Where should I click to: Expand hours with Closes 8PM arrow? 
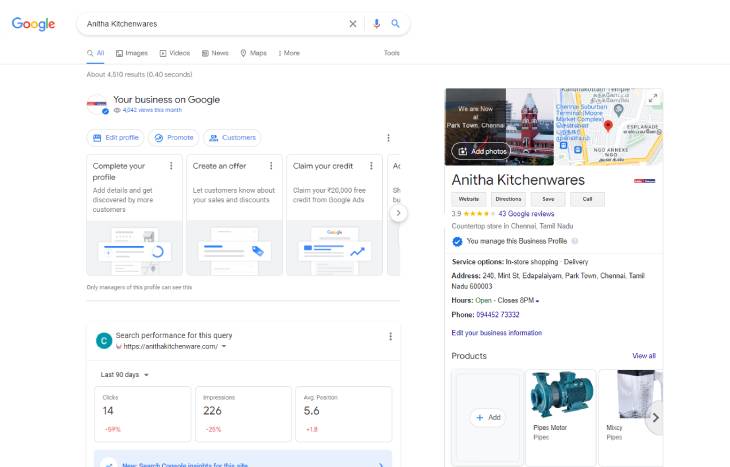(x=537, y=301)
